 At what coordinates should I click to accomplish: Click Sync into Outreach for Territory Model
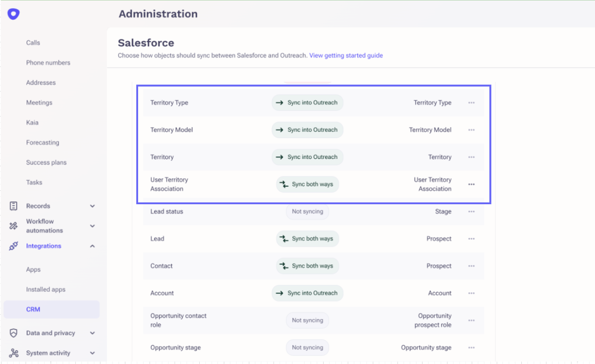point(308,130)
